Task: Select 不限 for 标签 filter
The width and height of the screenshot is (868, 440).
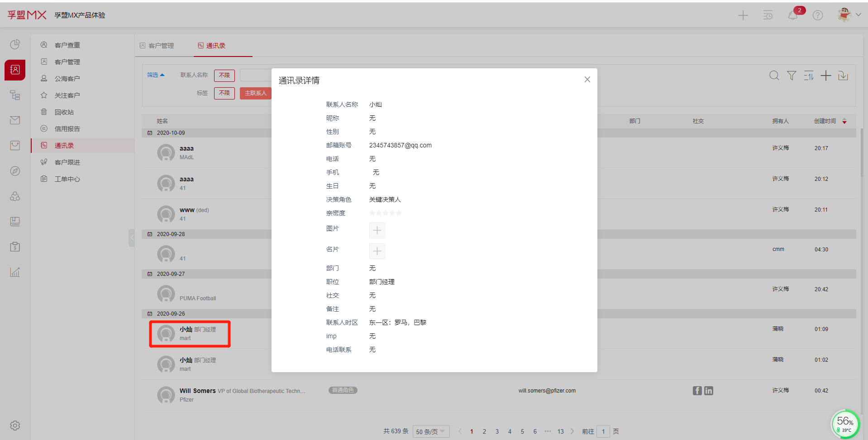Action: [224, 93]
